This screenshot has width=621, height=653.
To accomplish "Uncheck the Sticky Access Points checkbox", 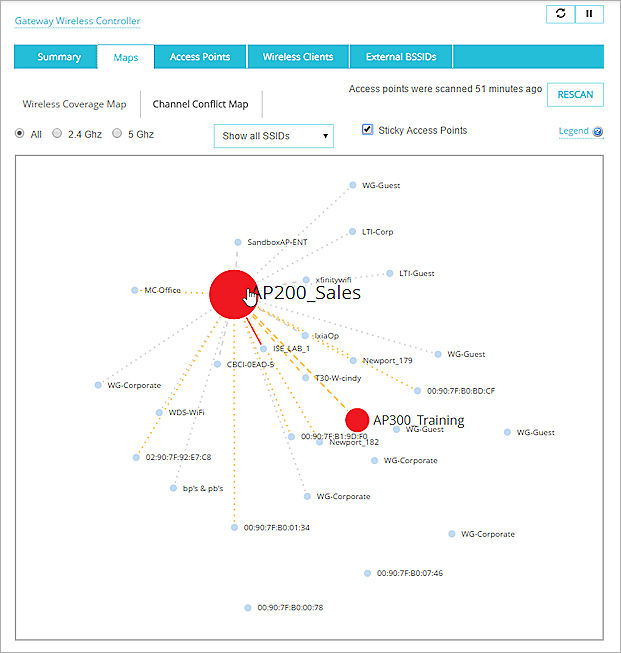I will (x=367, y=130).
